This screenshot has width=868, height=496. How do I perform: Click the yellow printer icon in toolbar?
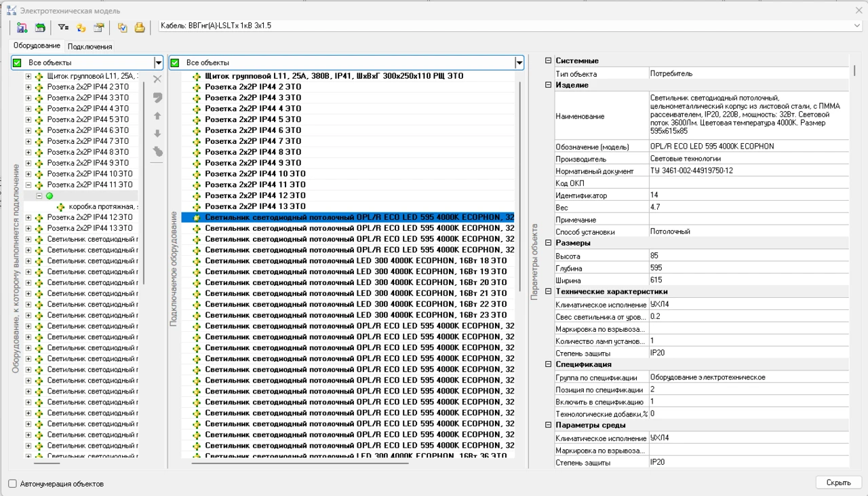click(140, 28)
